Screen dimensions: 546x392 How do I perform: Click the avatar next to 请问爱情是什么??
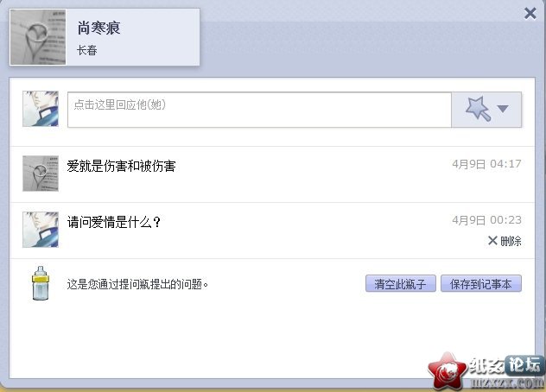41,230
